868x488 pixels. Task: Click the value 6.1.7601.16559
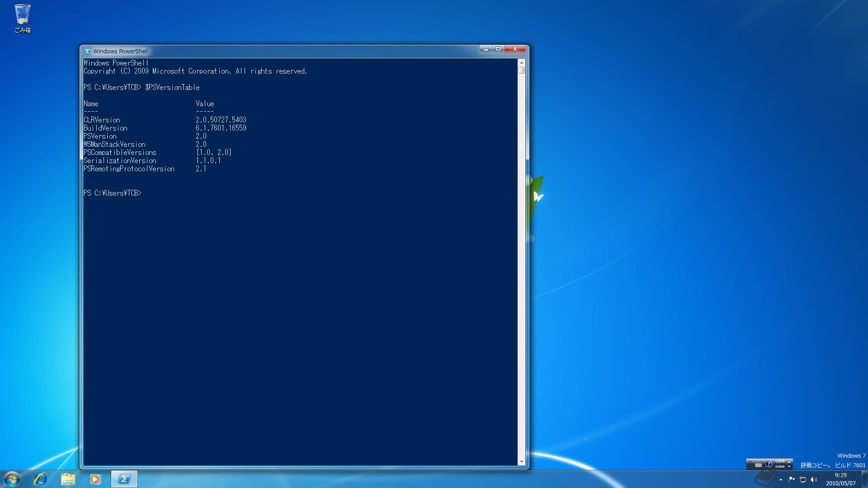coord(221,128)
